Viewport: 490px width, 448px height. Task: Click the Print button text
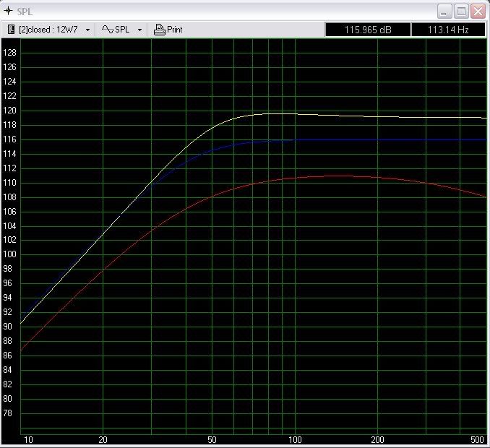point(175,30)
